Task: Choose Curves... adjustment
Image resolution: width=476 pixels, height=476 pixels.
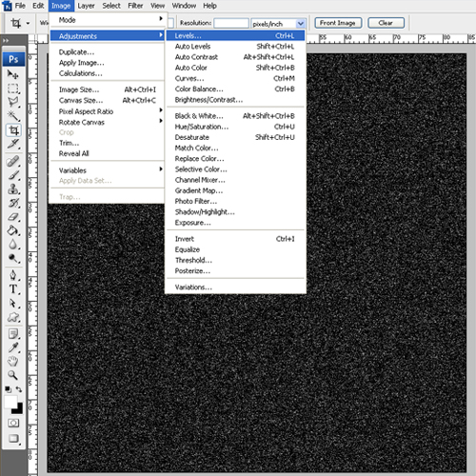Action: pos(235,78)
